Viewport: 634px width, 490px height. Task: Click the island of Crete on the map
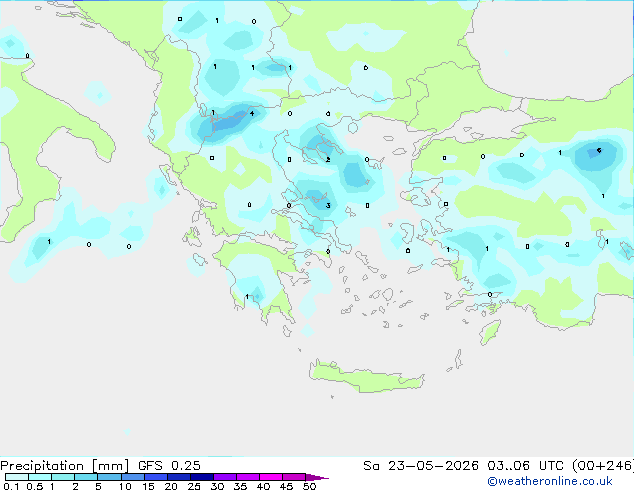[x=366, y=378]
